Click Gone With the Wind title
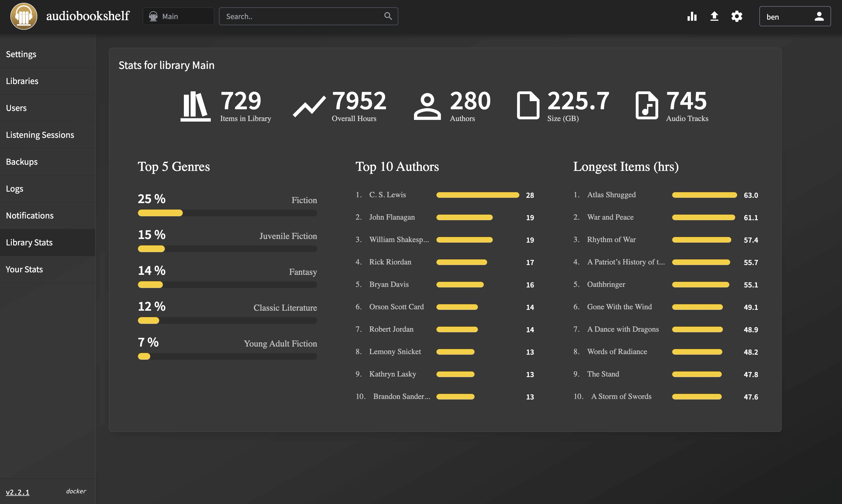 tap(619, 307)
